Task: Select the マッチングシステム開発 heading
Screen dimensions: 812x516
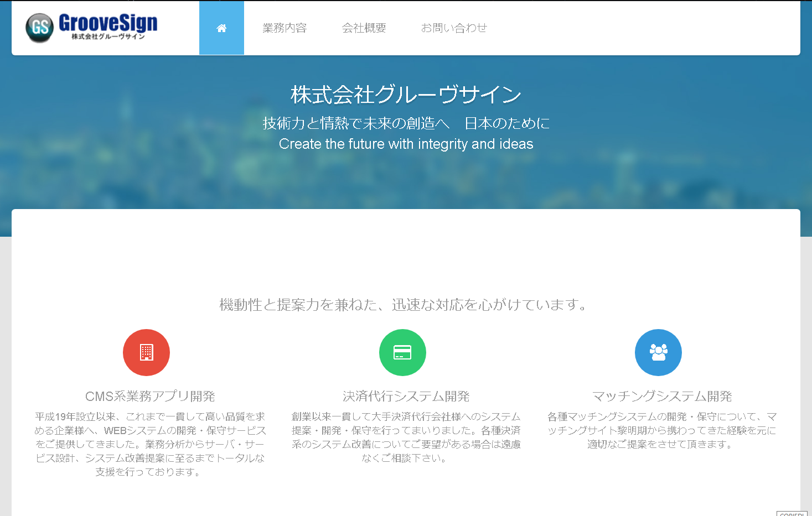Action: coord(662,396)
